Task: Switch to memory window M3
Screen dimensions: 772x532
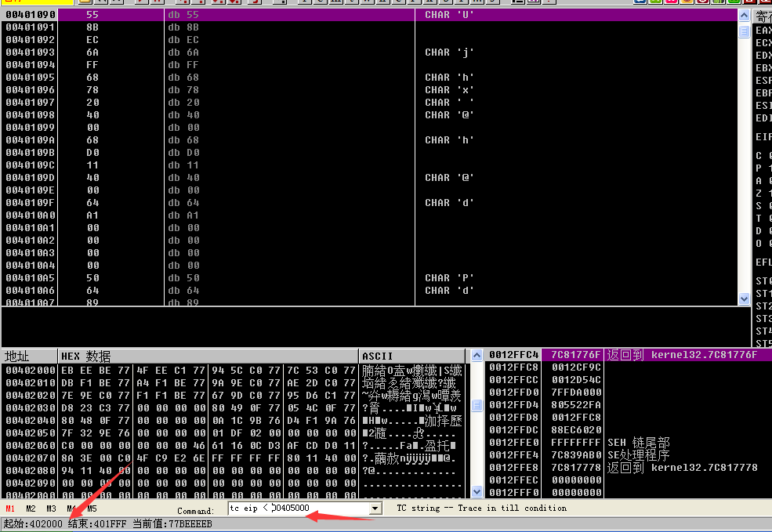Action: point(51,508)
